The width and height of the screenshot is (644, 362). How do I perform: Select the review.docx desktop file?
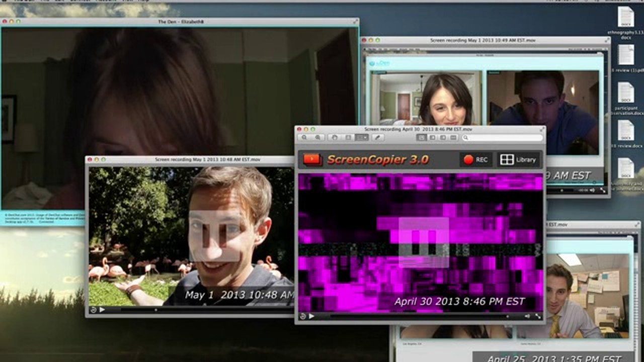coord(625,134)
